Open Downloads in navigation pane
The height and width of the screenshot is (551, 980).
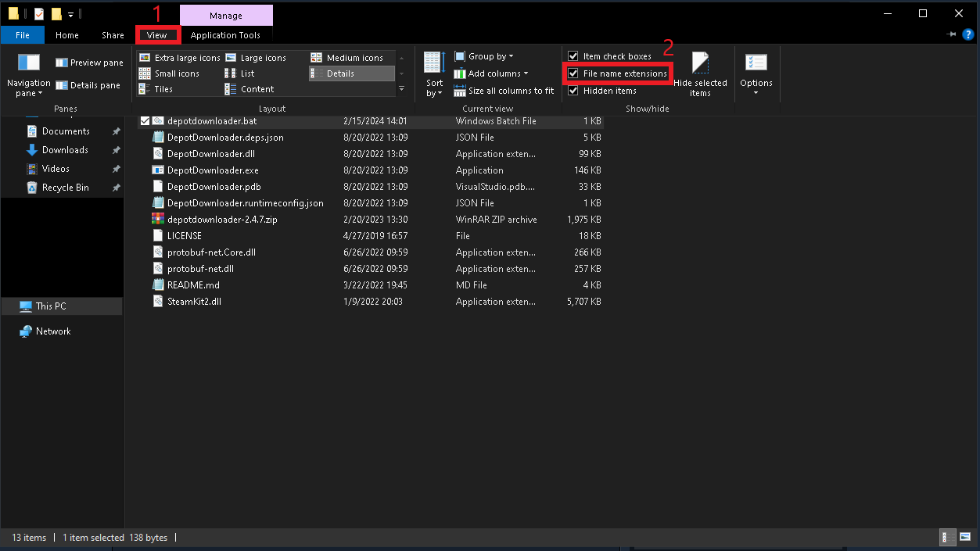[x=65, y=150]
